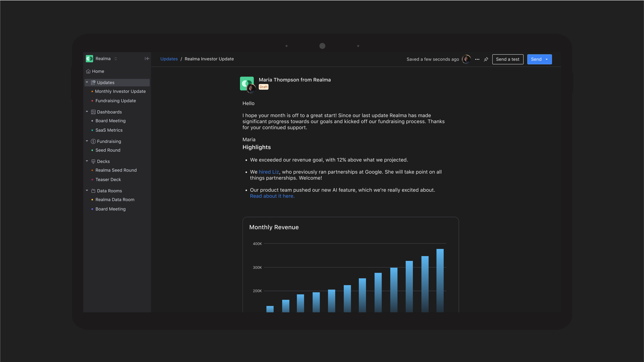The height and width of the screenshot is (362, 644).
Task: Collapse the Fundraising section triangle
Action: click(87, 141)
